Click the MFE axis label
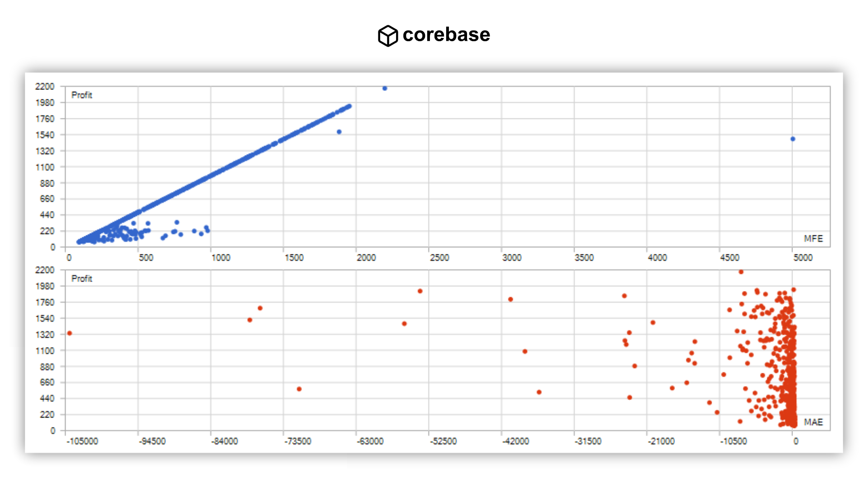868x488 pixels. coord(813,239)
